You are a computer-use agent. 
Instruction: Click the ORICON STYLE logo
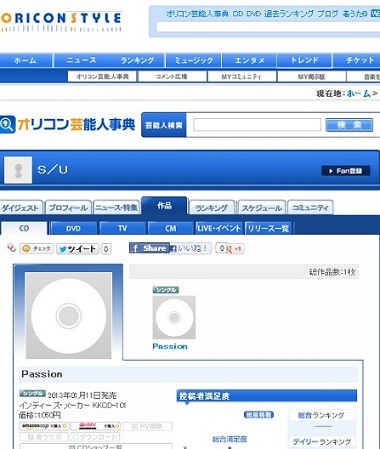pos(62,21)
